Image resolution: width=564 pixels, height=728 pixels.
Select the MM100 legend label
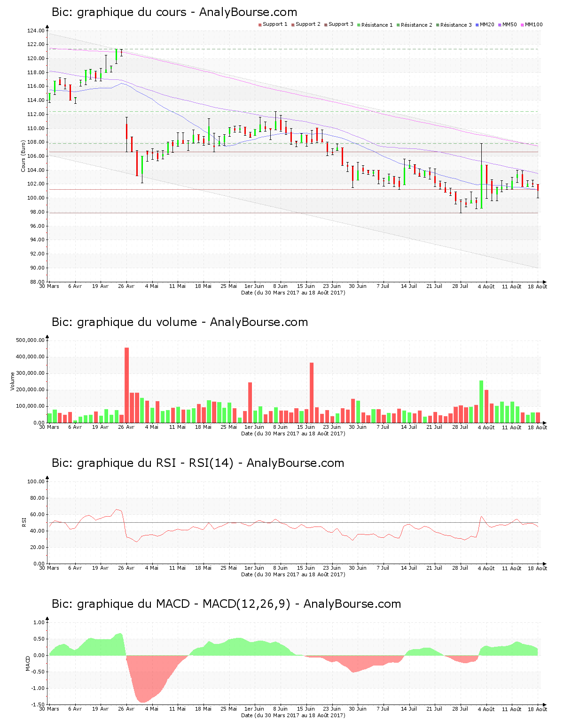pos(533,24)
